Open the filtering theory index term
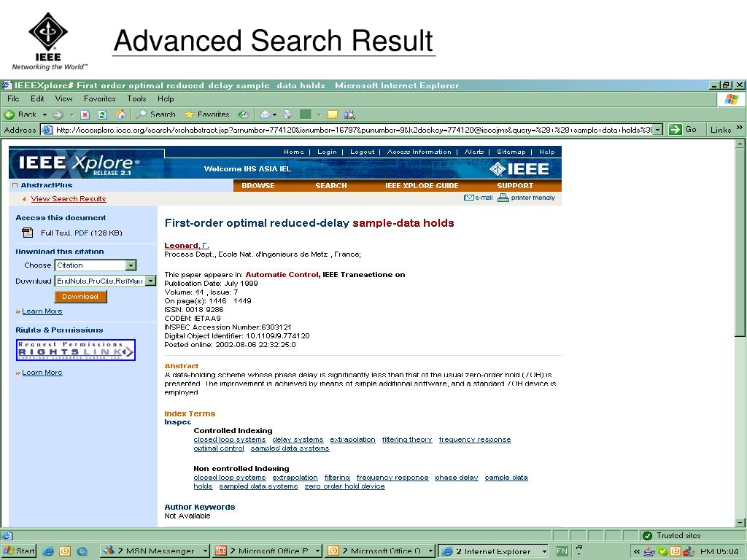 (407, 440)
